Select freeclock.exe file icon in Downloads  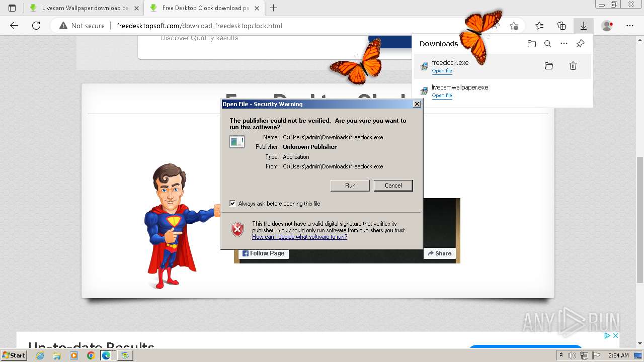(x=424, y=66)
